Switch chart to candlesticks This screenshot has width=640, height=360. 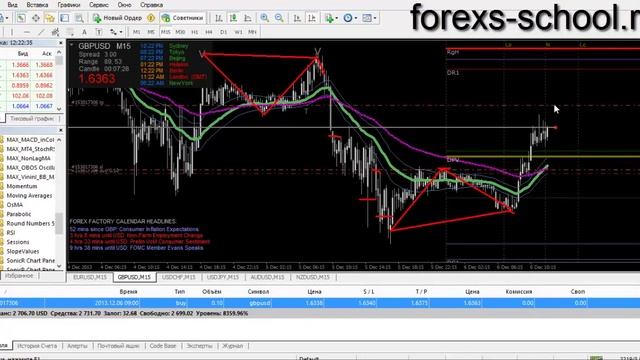click(233, 18)
